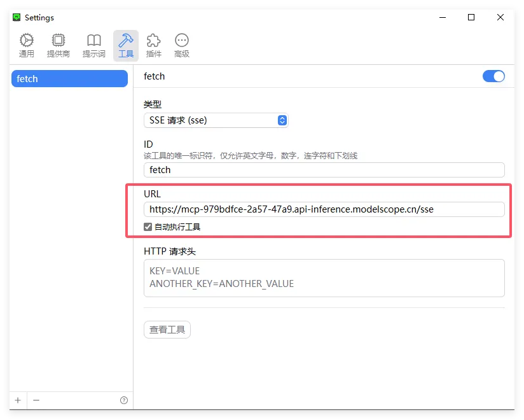Click the minus icon to remove tool
This screenshot has width=524, height=420.
(x=36, y=400)
